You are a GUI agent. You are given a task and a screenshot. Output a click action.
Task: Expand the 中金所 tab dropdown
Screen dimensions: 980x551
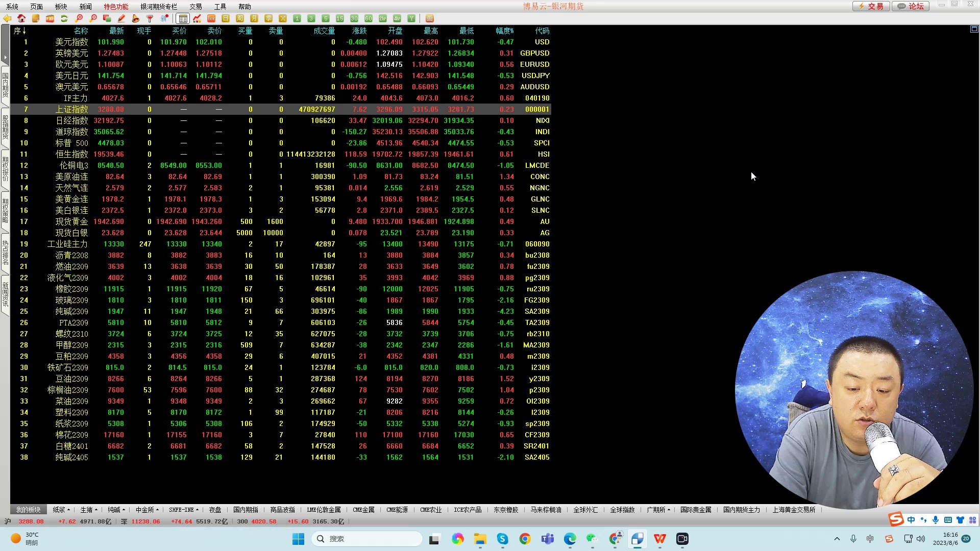pos(157,510)
